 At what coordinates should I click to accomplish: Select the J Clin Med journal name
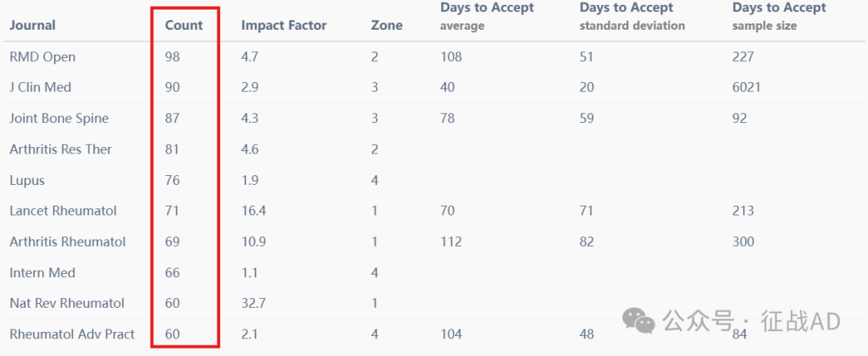pos(40,88)
